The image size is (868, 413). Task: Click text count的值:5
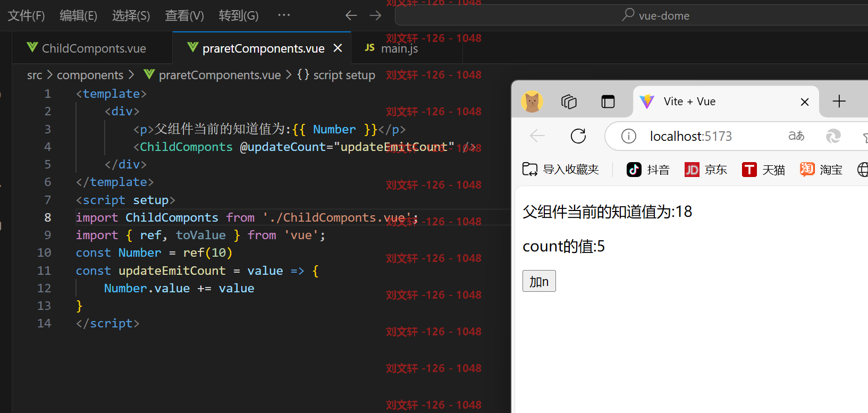click(x=563, y=246)
